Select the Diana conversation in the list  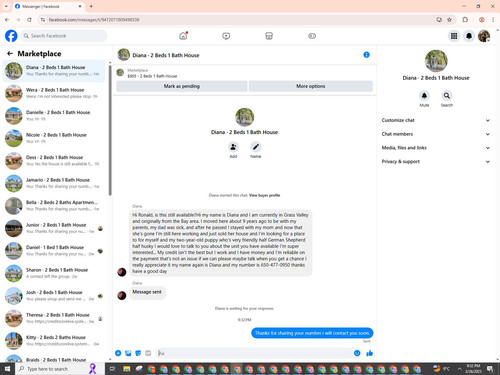tap(54, 71)
